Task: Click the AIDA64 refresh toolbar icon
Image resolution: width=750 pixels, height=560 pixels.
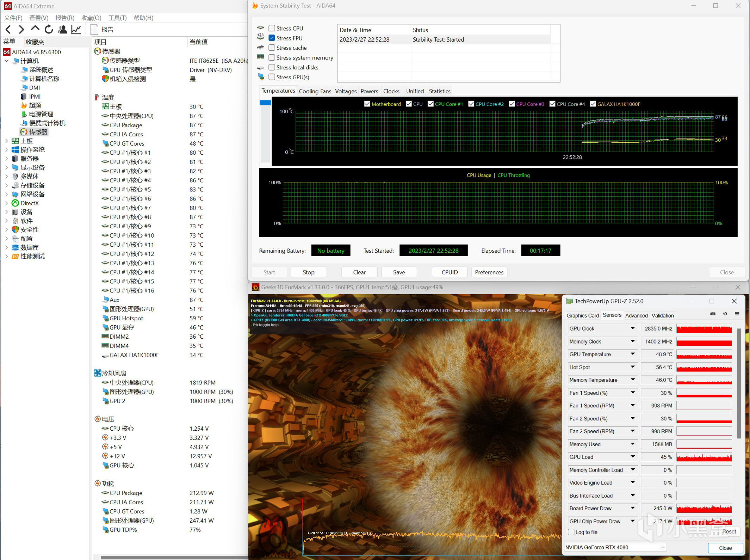Action: click(49, 30)
